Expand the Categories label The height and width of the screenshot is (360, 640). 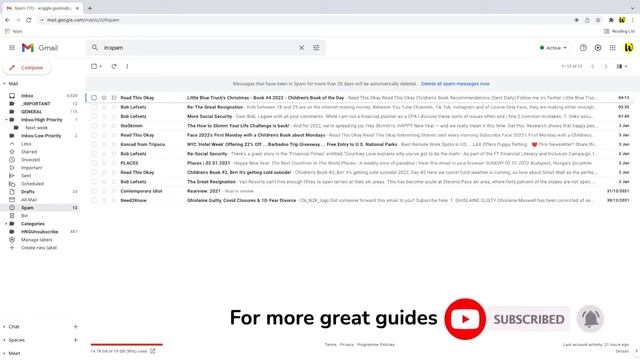(6, 224)
